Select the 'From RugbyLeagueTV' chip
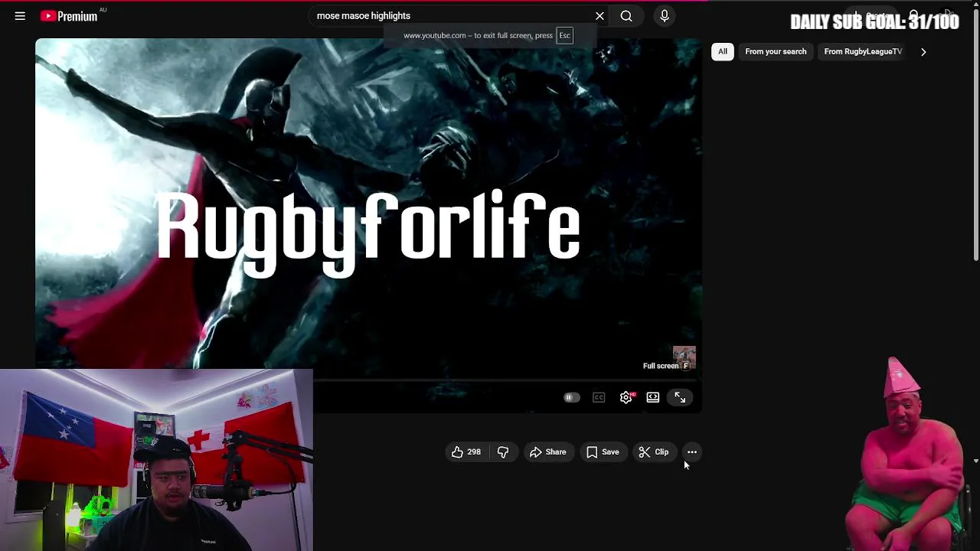 [x=863, y=51]
